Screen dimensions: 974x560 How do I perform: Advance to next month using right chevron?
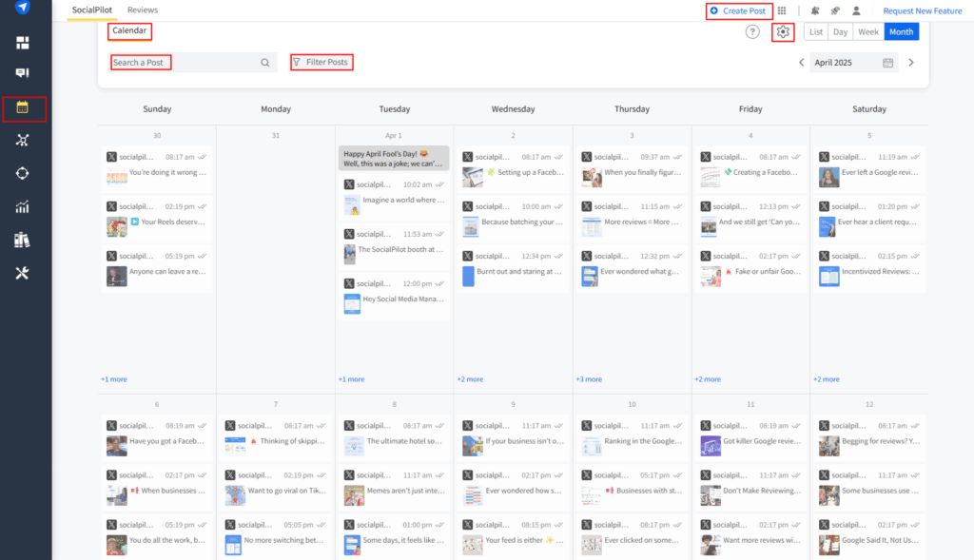(x=910, y=62)
